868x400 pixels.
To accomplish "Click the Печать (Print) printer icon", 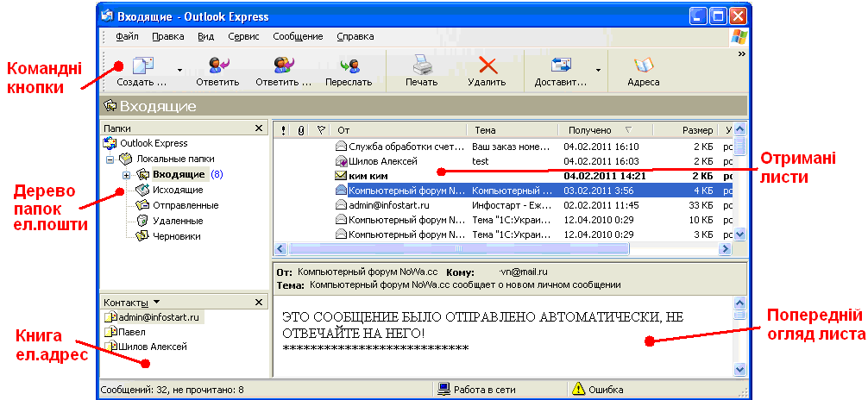I will point(422,66).
